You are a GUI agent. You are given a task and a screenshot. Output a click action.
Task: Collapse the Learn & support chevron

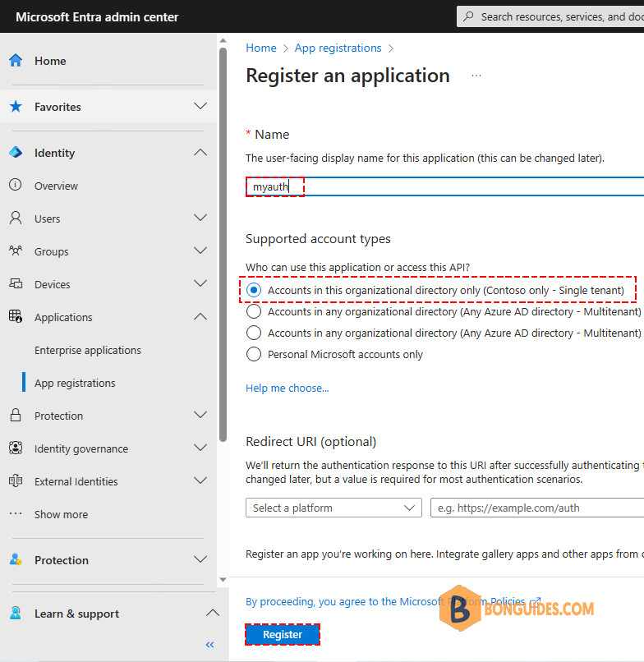[x=213, y=613]
